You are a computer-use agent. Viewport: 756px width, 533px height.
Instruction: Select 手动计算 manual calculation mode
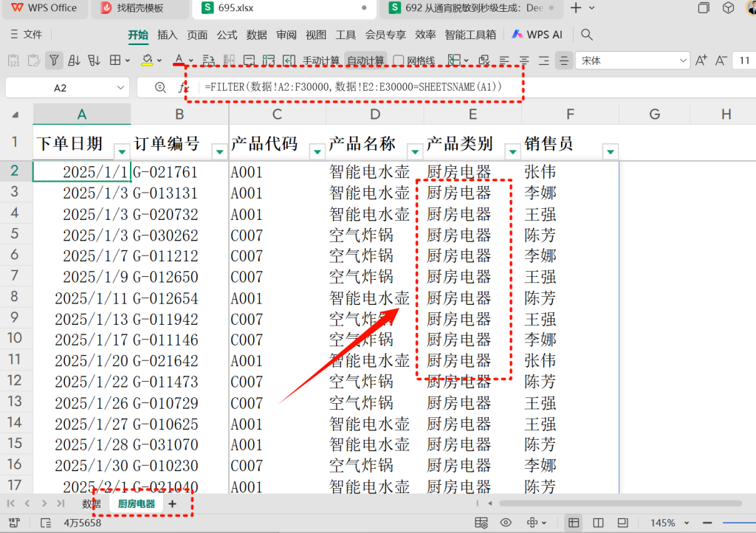tap(321, 61)
